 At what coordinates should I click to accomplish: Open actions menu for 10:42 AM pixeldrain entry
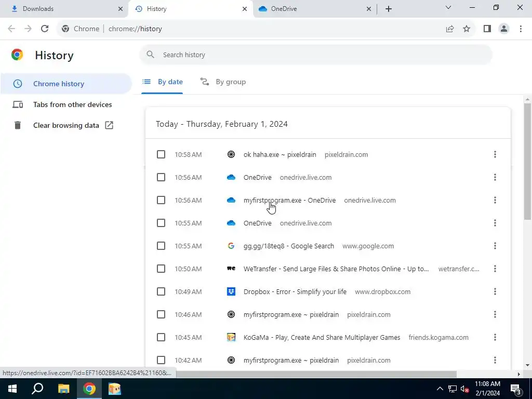(495, 360)
